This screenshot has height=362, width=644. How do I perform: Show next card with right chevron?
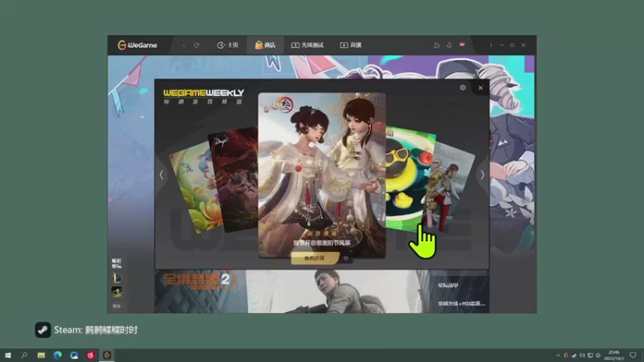click(x=482, y=175)
